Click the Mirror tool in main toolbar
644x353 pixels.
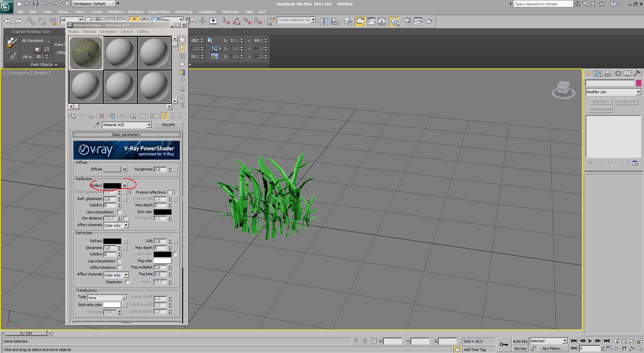[324, 21]
